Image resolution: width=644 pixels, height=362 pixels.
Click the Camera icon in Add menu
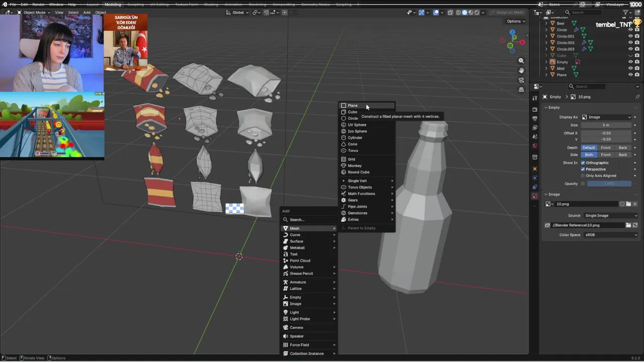(285, 327)
